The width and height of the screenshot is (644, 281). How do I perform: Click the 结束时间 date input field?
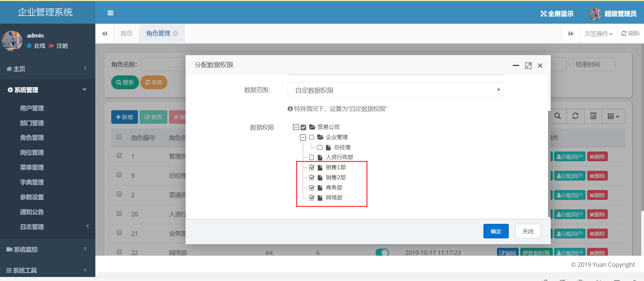click(594, 64)
